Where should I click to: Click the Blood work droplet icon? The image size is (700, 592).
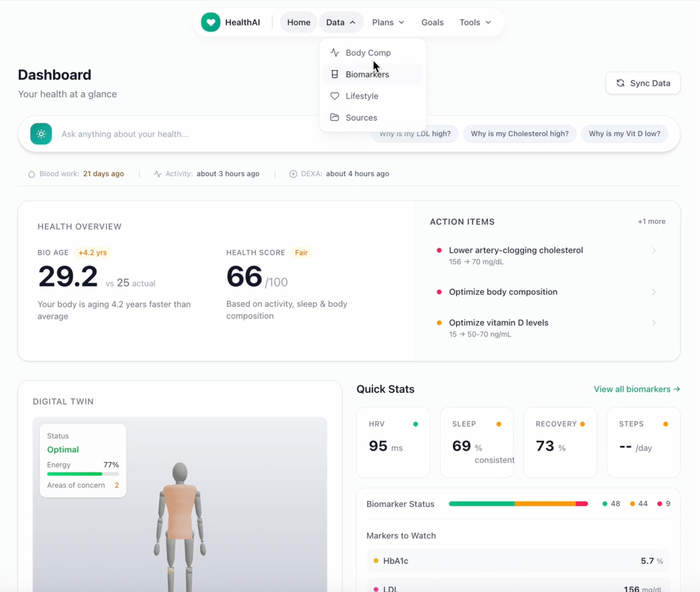(x=31, y=174)
